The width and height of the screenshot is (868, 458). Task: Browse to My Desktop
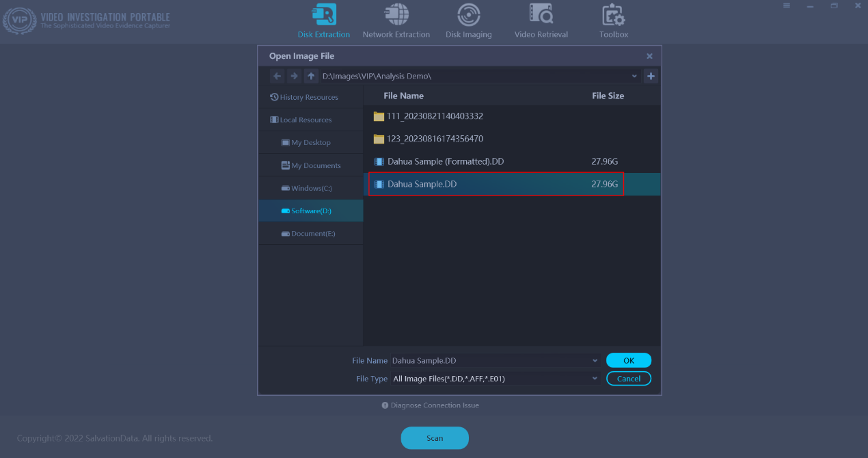[311, 143]
